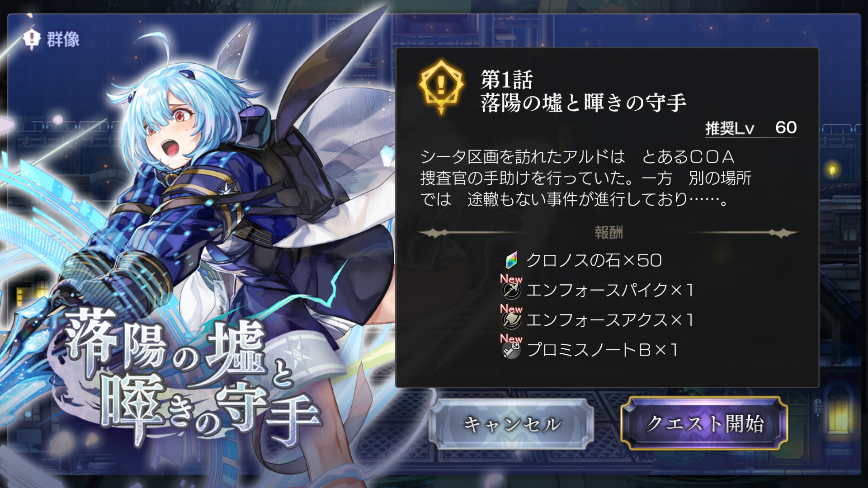Click the Chronos stone crystal icon
868x488 pixels.
coord(511,260)
